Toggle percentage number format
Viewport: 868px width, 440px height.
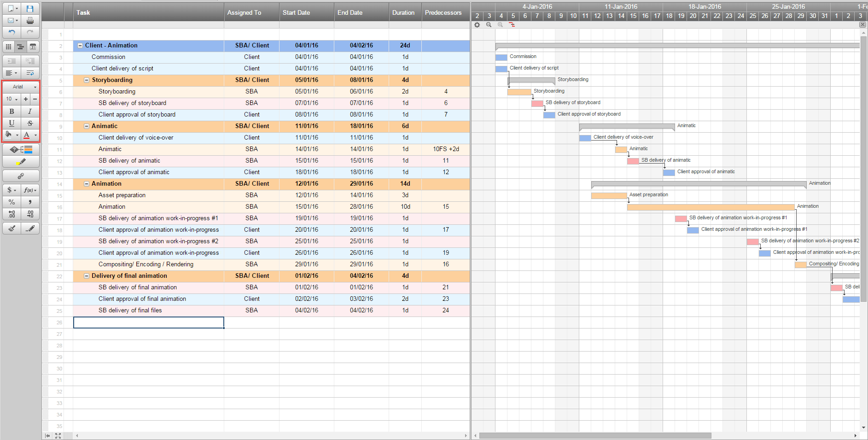coord(11,202)
